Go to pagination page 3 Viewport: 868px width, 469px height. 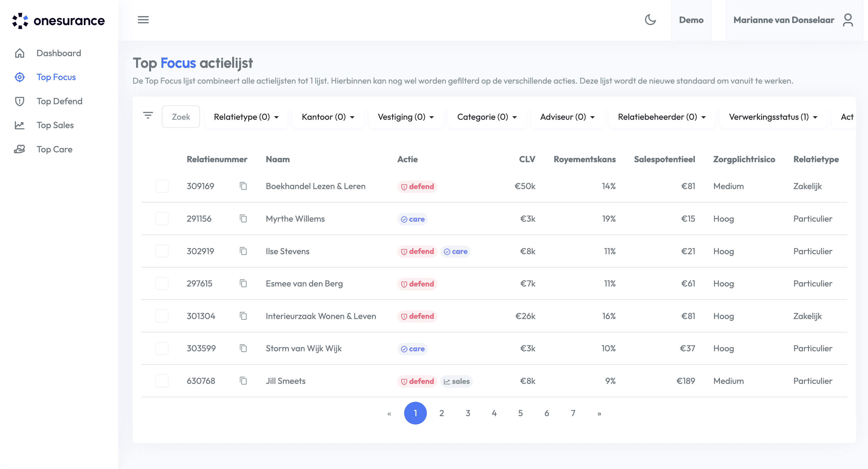(x=468, y=413)
